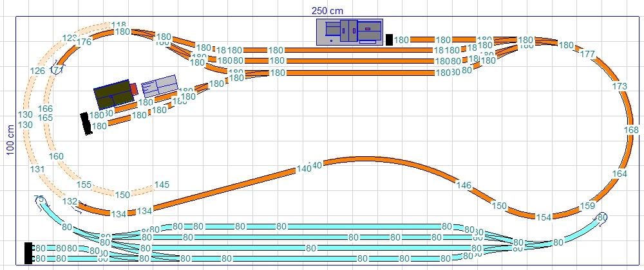Click the black buffer stops at bottom-left tracks
The image size is (644, 270).
tap(28, 253)
